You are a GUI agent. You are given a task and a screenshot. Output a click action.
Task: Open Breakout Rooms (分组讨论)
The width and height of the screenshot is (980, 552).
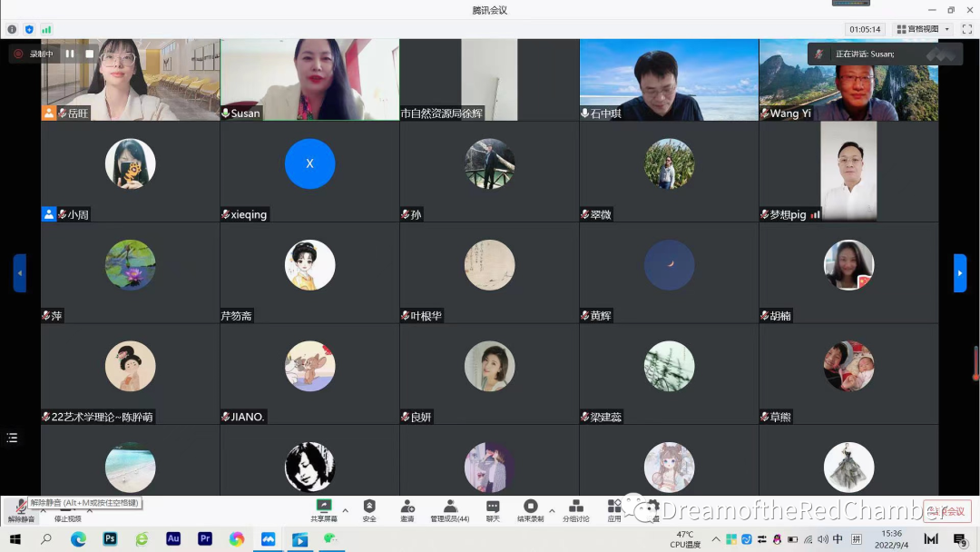pos(575,509)
